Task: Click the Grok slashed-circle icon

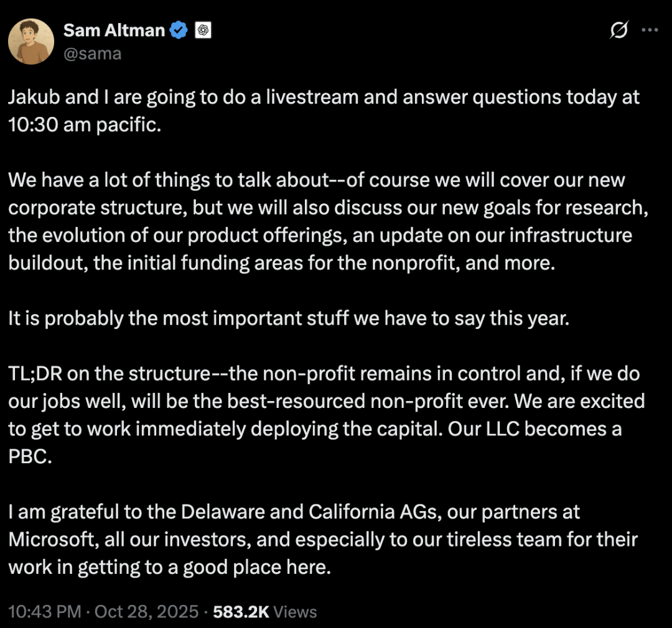Action: click(618, 30)
